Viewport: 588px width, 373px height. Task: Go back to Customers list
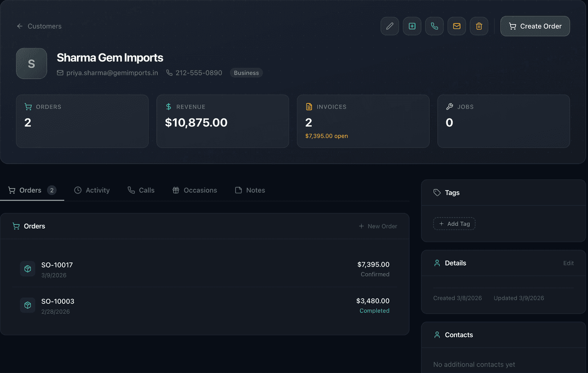pos(39,26)
